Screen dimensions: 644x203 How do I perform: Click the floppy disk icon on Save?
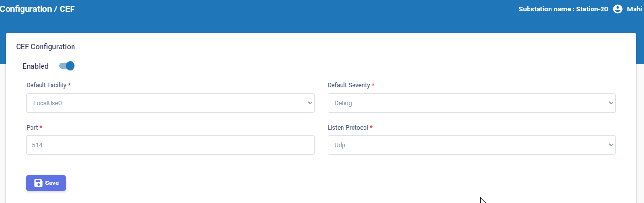pyautogui.click(x=39, y=183)
